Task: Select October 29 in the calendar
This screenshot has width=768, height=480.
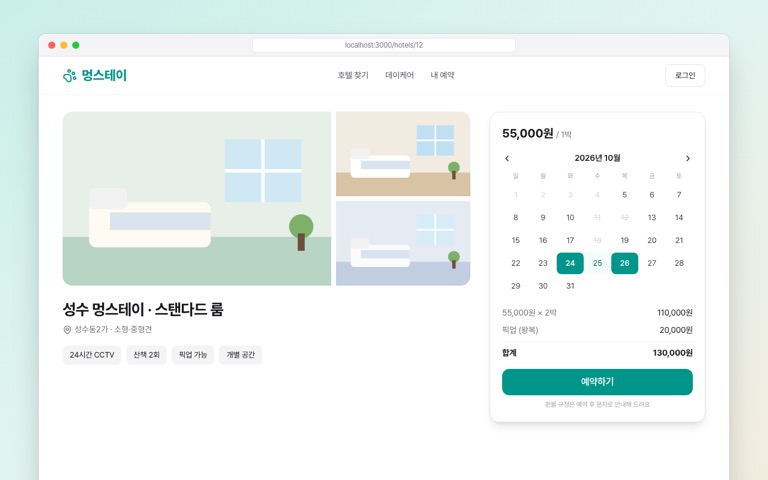Action: [x=516, y=286]
